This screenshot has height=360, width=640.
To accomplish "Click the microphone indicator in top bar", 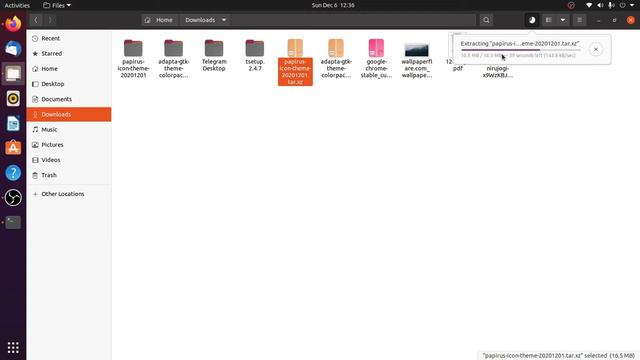I will [611, 5].
